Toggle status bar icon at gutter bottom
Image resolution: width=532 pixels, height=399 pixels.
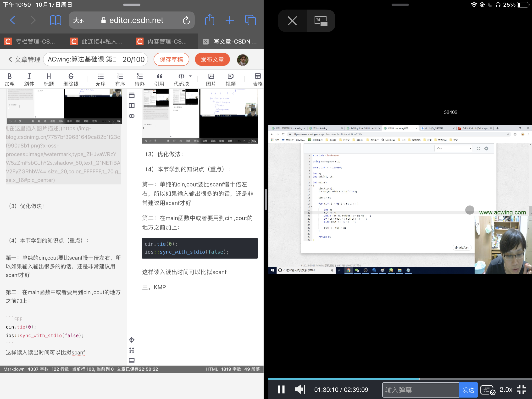[132, 360]
